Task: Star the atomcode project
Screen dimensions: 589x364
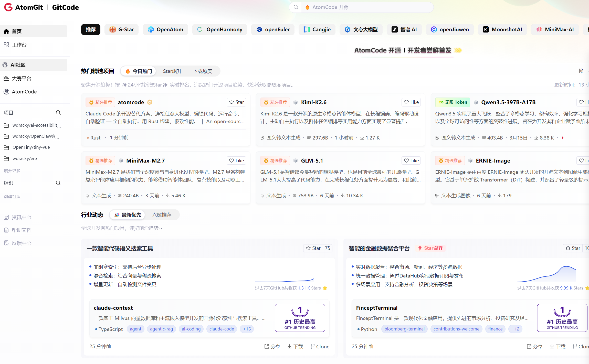Action: 236,102
